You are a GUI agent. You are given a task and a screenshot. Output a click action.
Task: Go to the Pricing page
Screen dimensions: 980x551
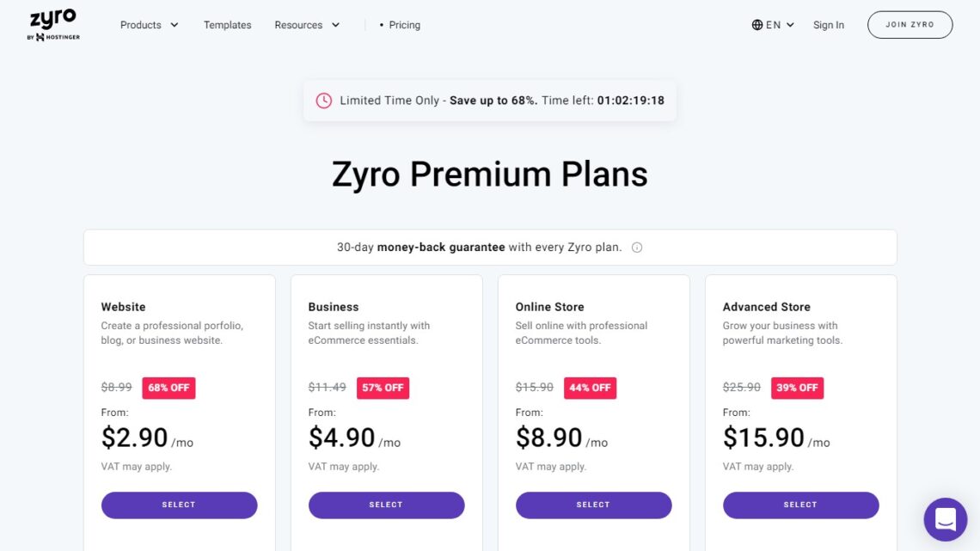[404, 25]
